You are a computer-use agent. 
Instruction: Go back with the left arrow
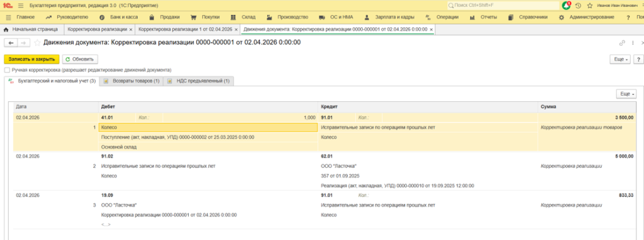[x=11, y=43]
